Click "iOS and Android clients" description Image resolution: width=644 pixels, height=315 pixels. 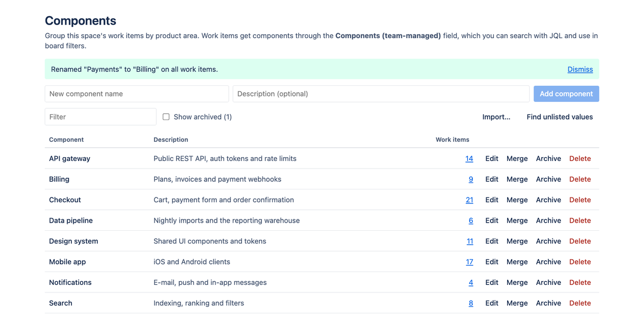tap(192, 262)
